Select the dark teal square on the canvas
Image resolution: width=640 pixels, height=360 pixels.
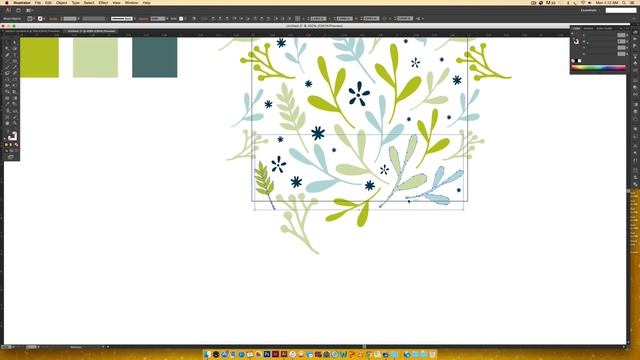pos(155,58)
